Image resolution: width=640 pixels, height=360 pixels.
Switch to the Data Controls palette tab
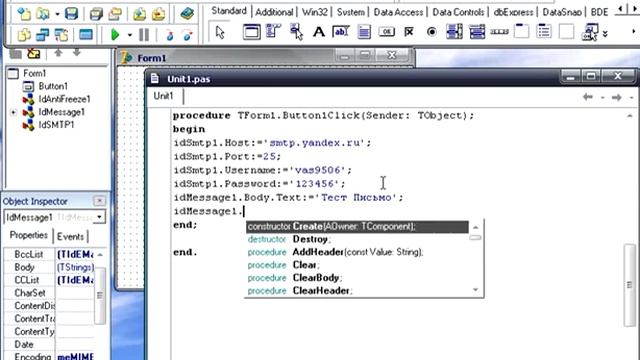coord(458,12)
